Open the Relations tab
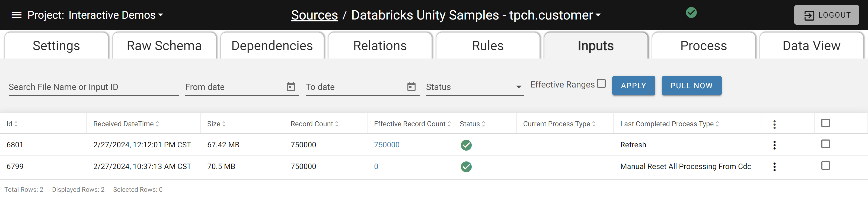 [x=380, y=46]
